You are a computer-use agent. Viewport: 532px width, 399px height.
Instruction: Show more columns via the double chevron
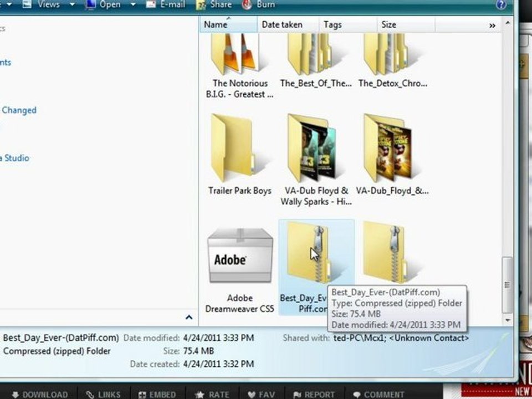click(492, 25)
